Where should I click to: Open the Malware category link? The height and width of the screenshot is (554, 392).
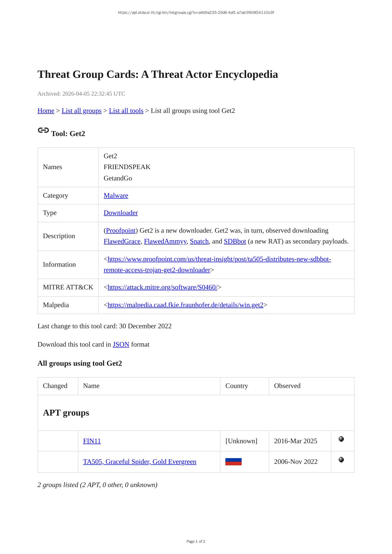[116, 196]
